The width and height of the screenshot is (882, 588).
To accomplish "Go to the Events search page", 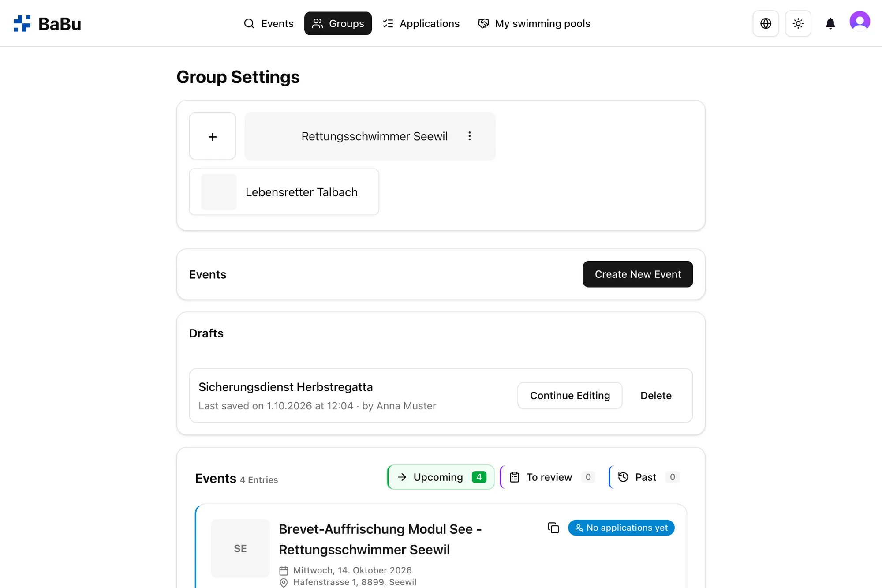I will point(269,23).
